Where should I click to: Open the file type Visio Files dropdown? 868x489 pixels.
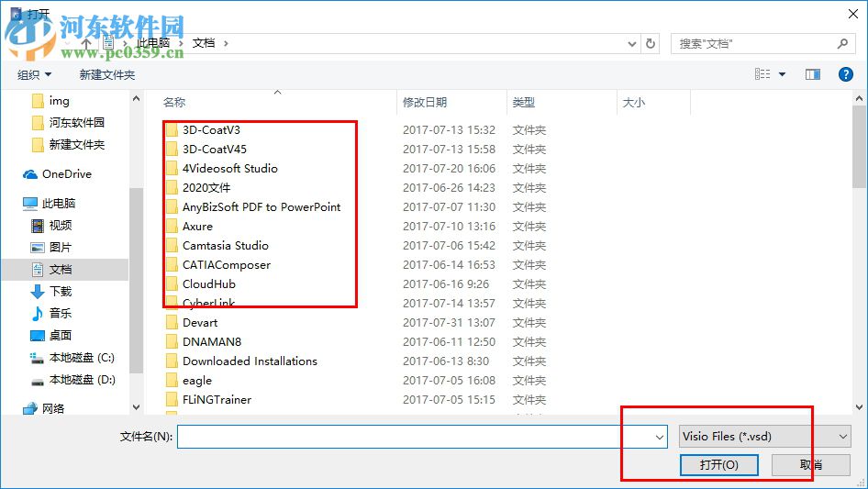(x=765, y=437)
